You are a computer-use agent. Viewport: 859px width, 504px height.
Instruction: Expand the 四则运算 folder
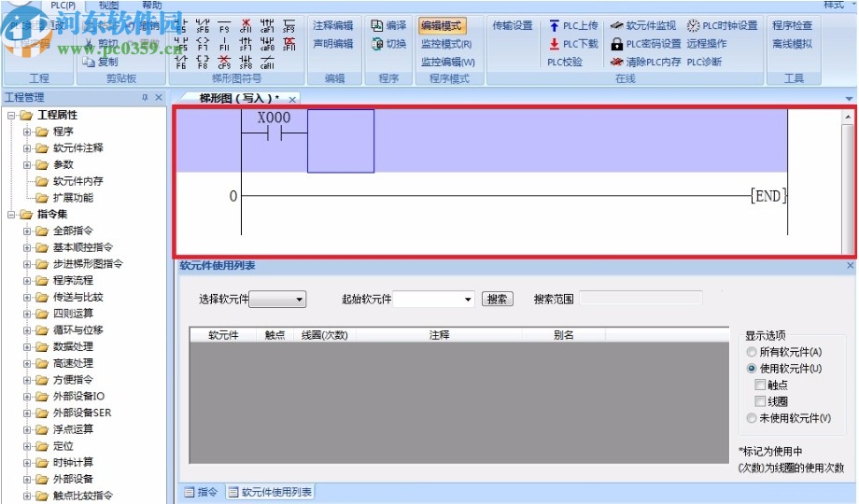click(x=27, y=314)
